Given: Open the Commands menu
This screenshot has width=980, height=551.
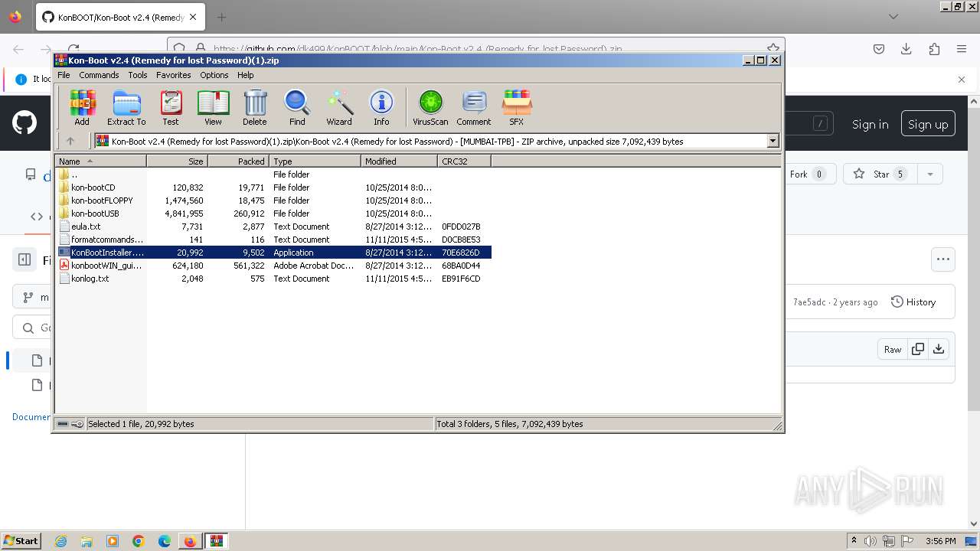Looking at the screenshot, I should (99, 75).
